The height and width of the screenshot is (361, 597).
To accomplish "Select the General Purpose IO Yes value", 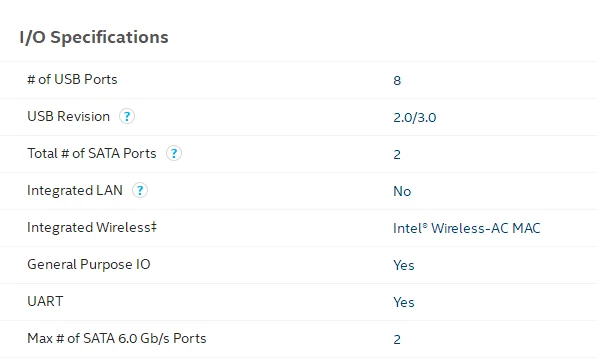I will 404,265.
